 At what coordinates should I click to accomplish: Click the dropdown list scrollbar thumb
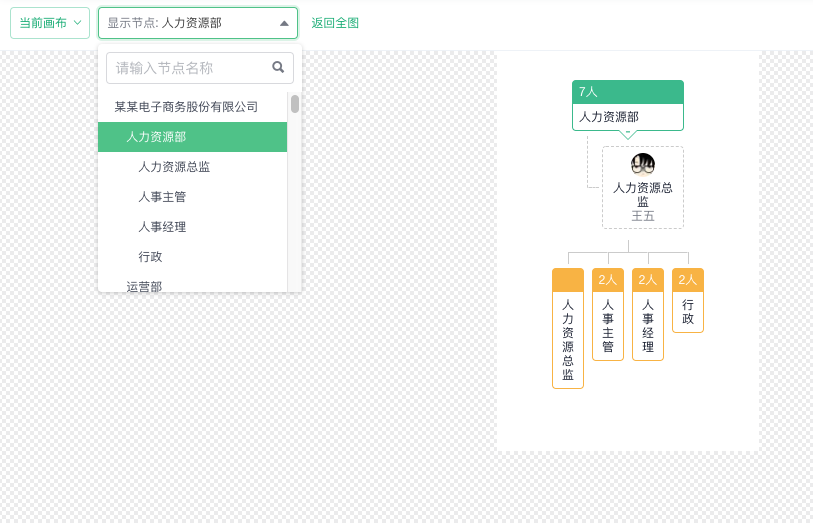tap(295, 104)
